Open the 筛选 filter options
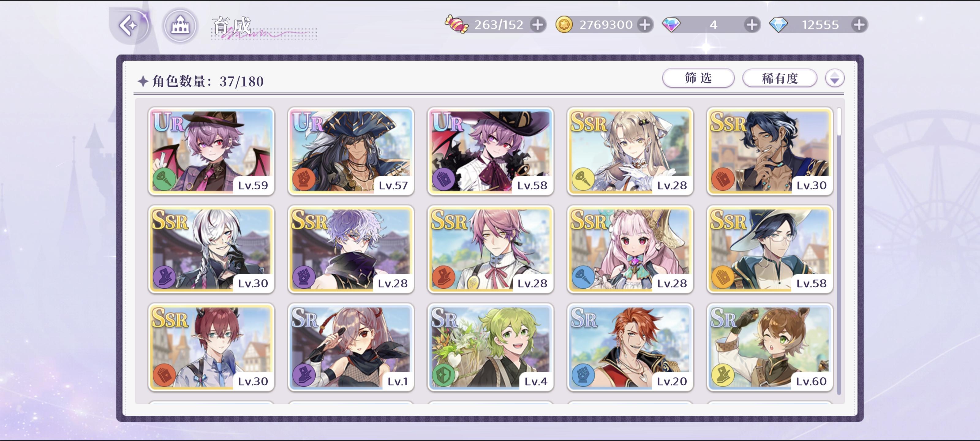The width and height of the screenshot is (980, 441). [x=698, y=78]
